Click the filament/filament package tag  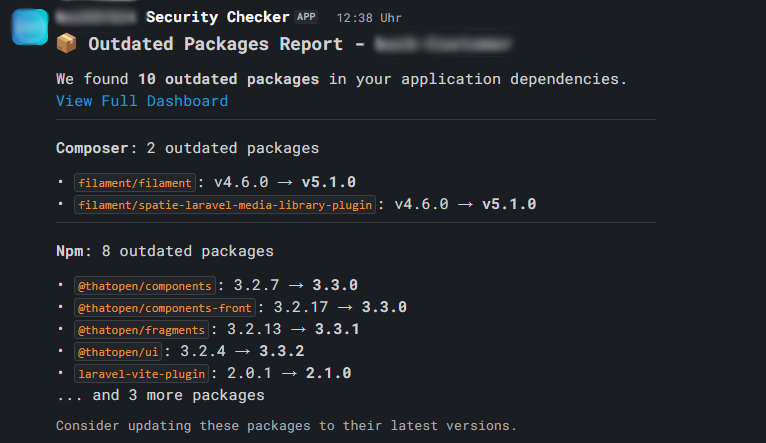(x=134, y=182)
